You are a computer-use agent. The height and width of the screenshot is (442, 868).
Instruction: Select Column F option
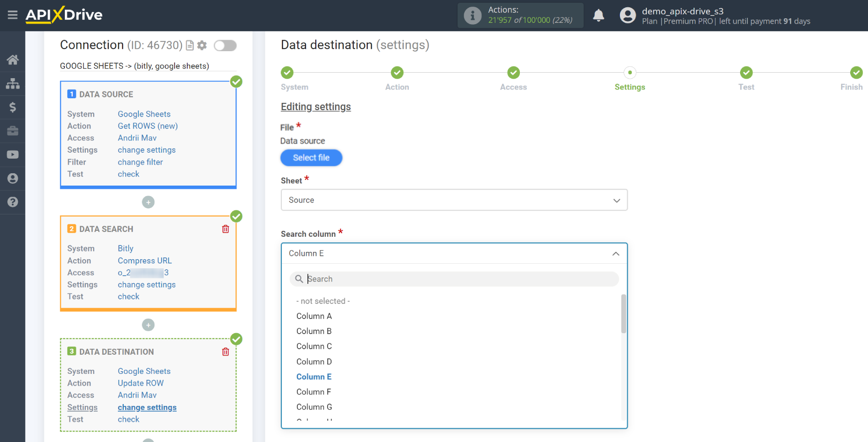pyautogui.click(x=313, y=392)
